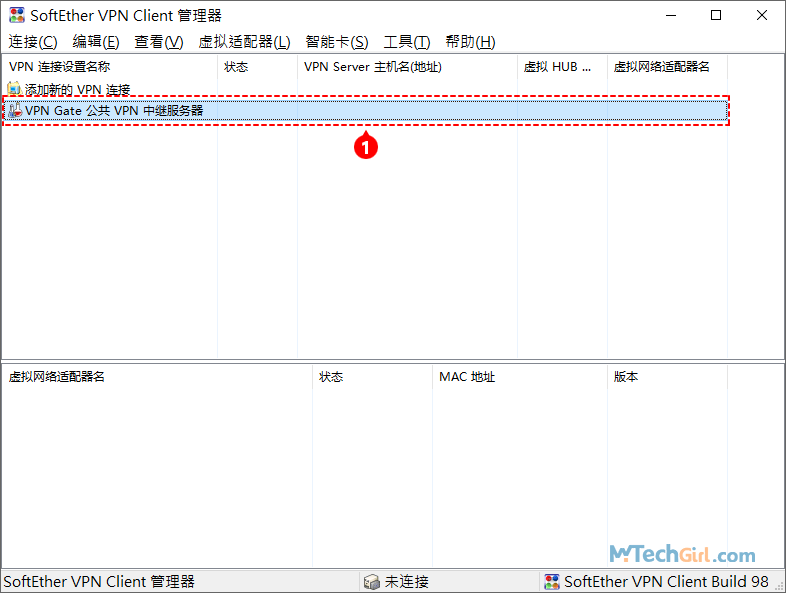786x593 pixels.
Task: Click the VPN Gate relay server flask icon
Action: (x=15, y=110)
